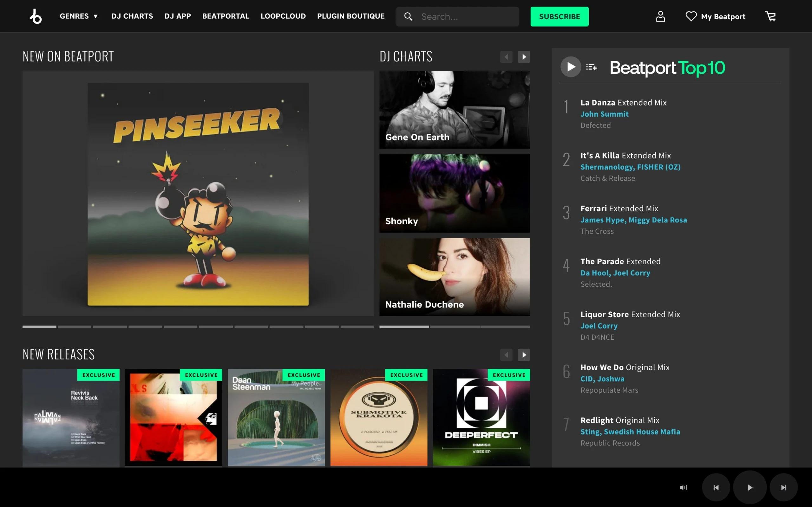Click the volume icon in player bar

click(x=684, y=487)
